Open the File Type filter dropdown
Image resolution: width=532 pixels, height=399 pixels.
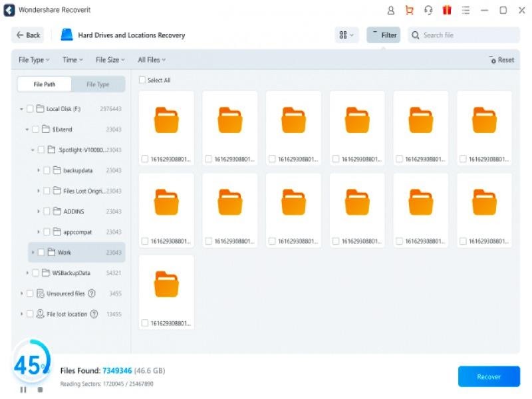click(34, 60)
